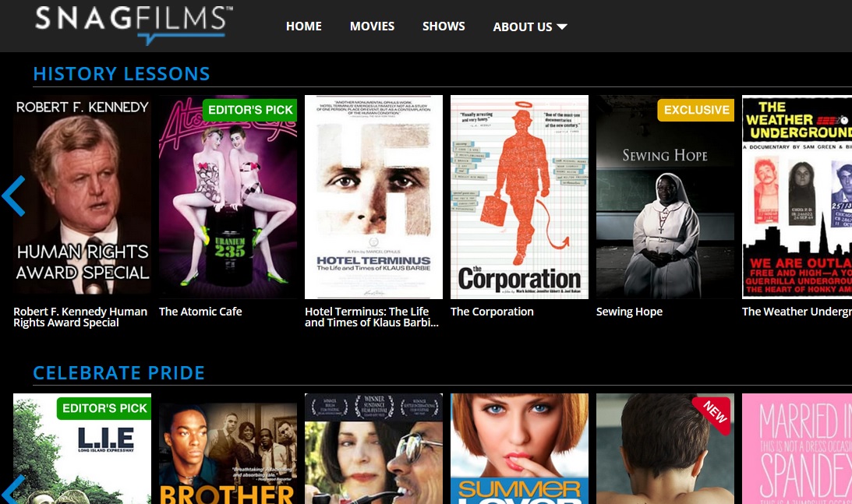Open the Summer Lover poster
This screenshot has width=852, height=504.
point(519,449)
